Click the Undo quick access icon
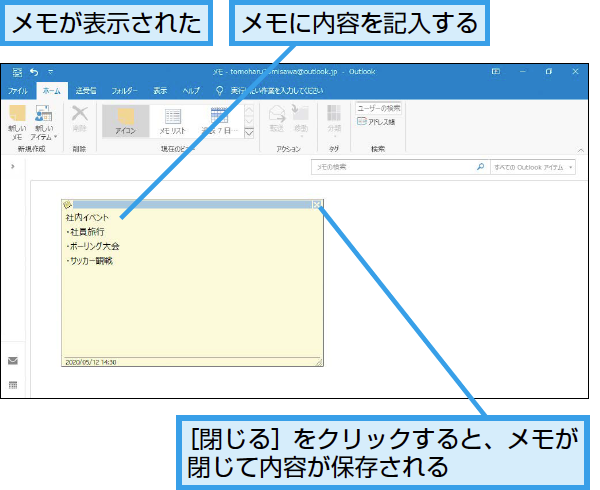Image resolution: width=600 pixels, height=490 pixels. [34, 72]
